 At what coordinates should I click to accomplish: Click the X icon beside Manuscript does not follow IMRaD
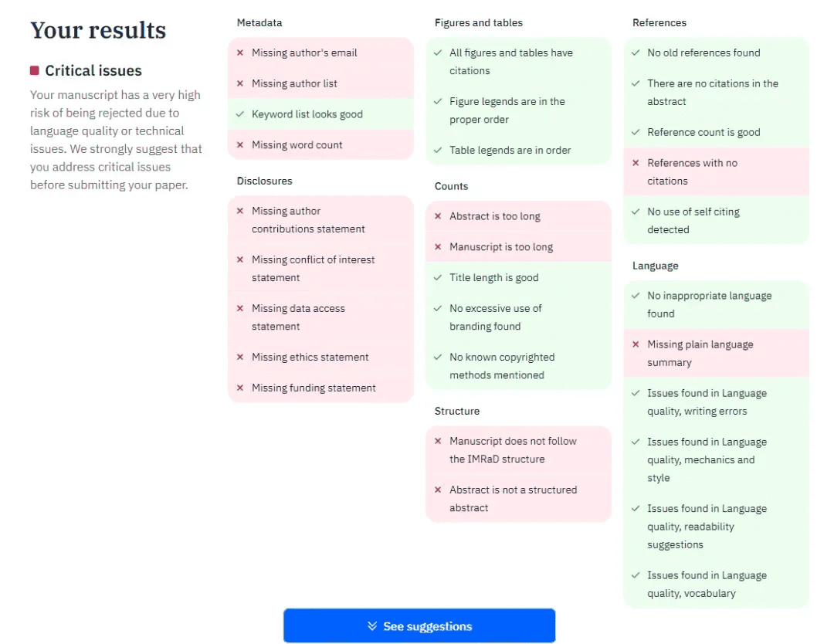(438, 442)
